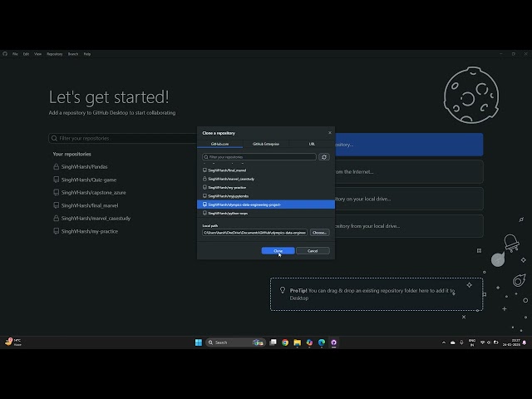
Task: Refresh the repository list in the Clone dialog
Action: [324, 157]
